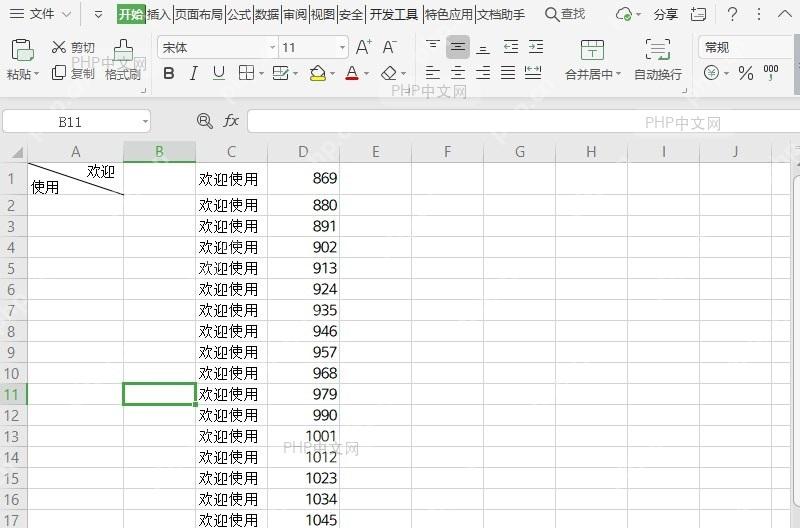Expand font color dropdown arrow
This screenshot has height=528, width=800.
pyautogui.click(x=366, y=73)
